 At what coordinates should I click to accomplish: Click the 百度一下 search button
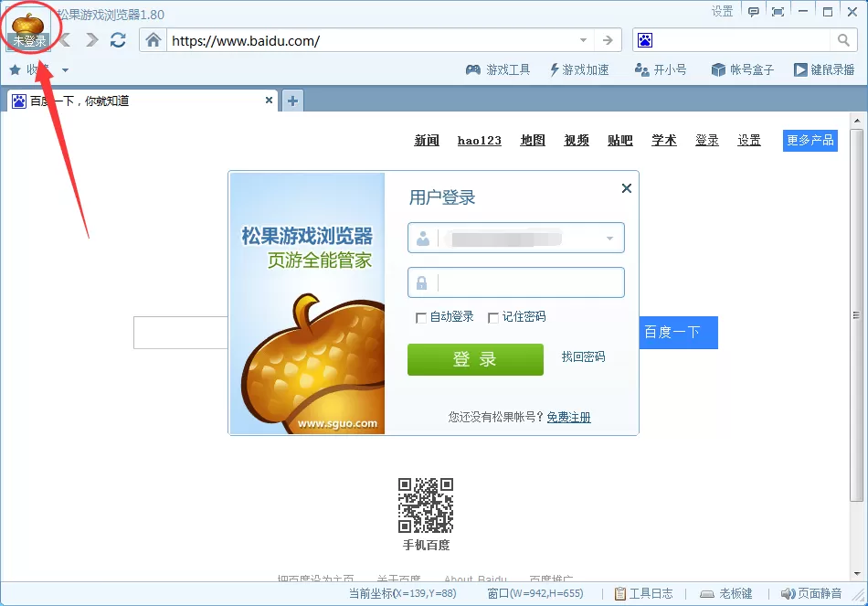(678, 333)
